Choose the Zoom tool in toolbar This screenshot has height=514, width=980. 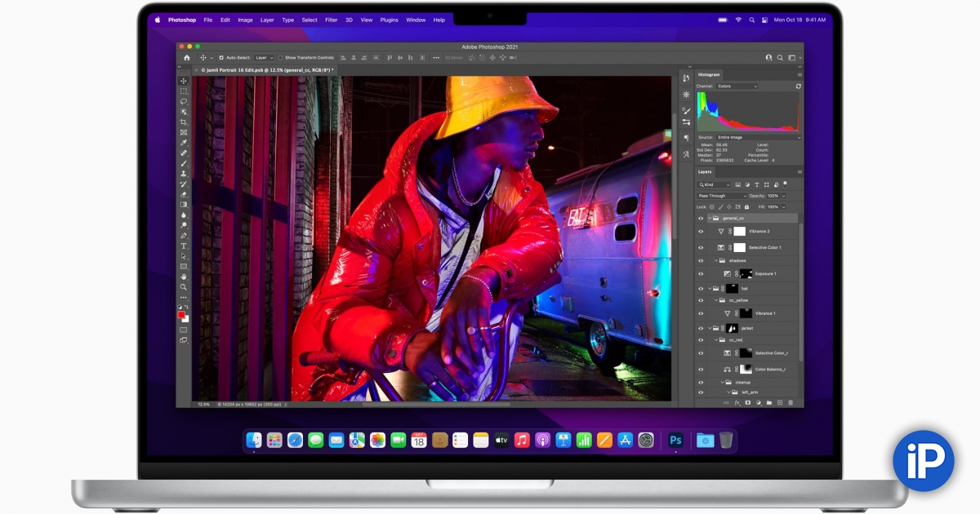coord(184,287)
